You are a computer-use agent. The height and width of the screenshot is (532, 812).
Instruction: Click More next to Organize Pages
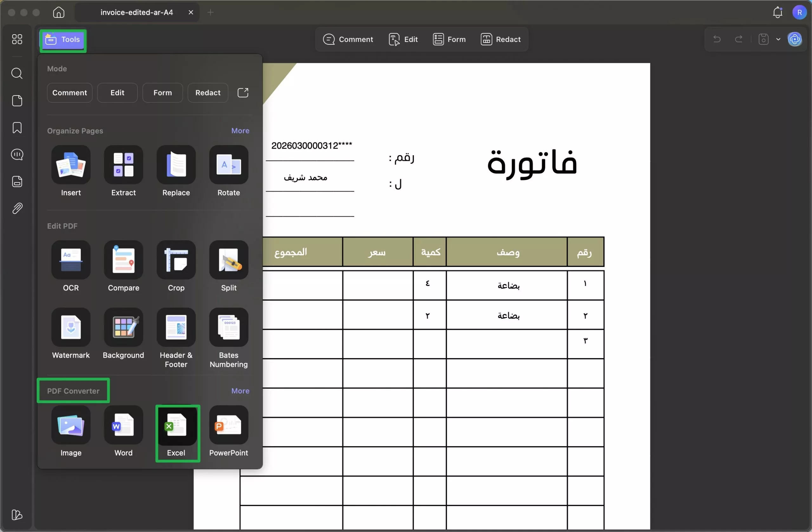(240, 131)
